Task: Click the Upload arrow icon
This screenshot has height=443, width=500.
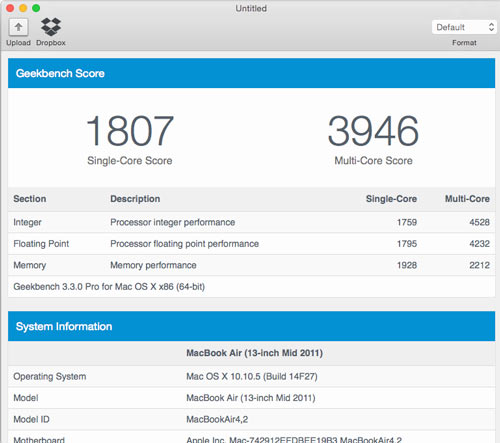Action: [18, 27]
